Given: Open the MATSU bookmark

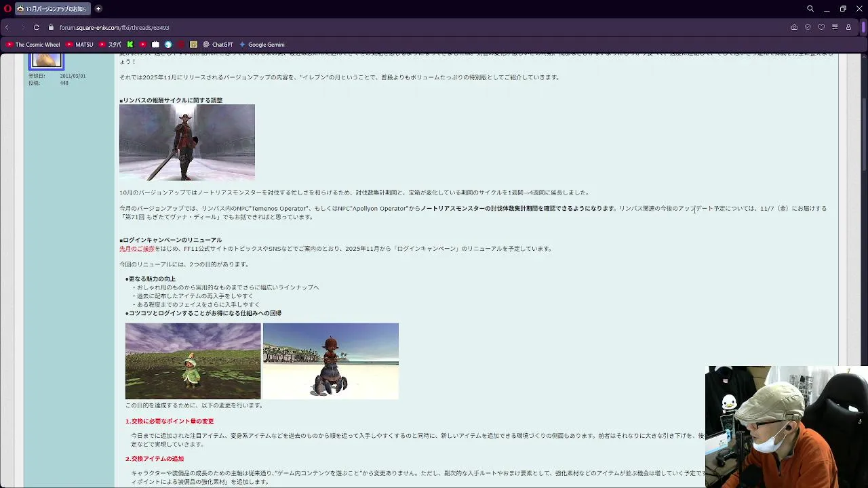Looking at the screenshot, I should coord(80,45).
